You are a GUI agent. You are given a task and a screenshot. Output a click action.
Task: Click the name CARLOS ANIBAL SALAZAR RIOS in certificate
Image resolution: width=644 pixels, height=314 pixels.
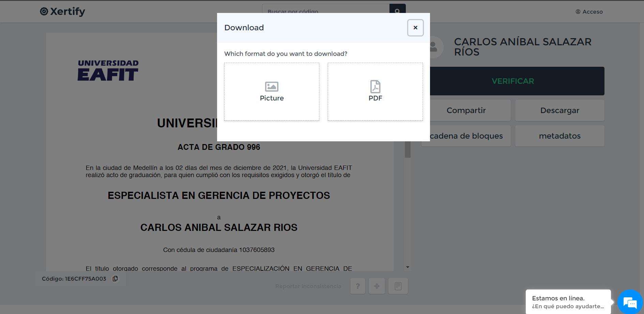click(x=219, y=227)
